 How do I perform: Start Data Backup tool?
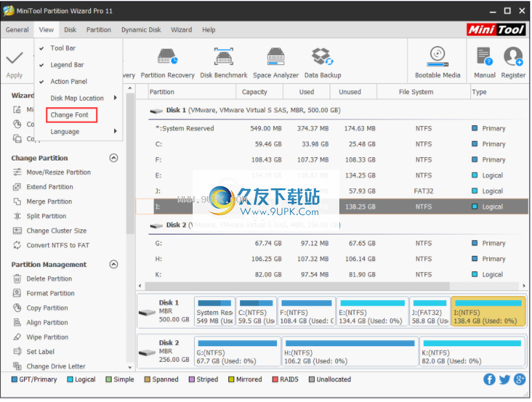(x=322, y=63)
